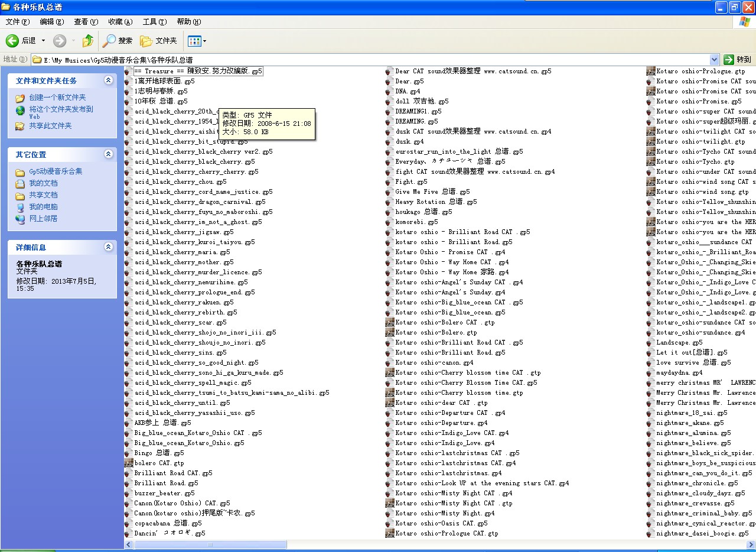Image resolution: width=756 pixels, height=552 pixels.
Task: Open the Views dropdown arrow
Action: click(x=205, y=41)
